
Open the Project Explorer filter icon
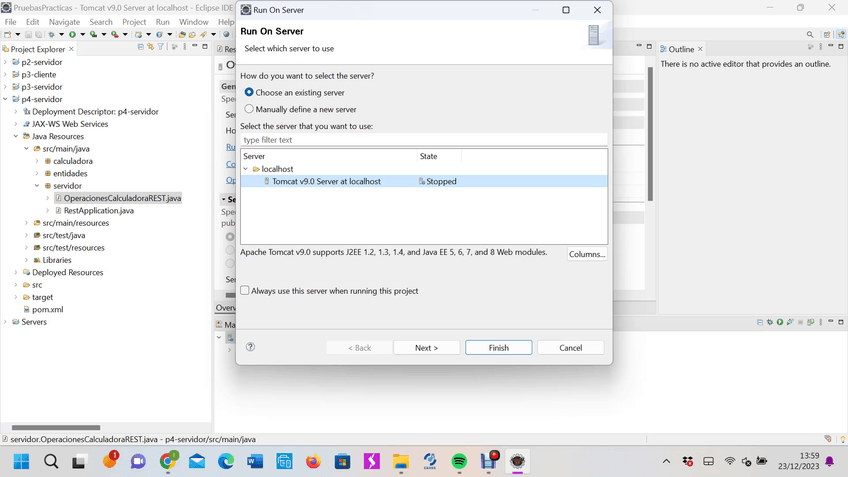pyautogui.click(x=161, y=47)
